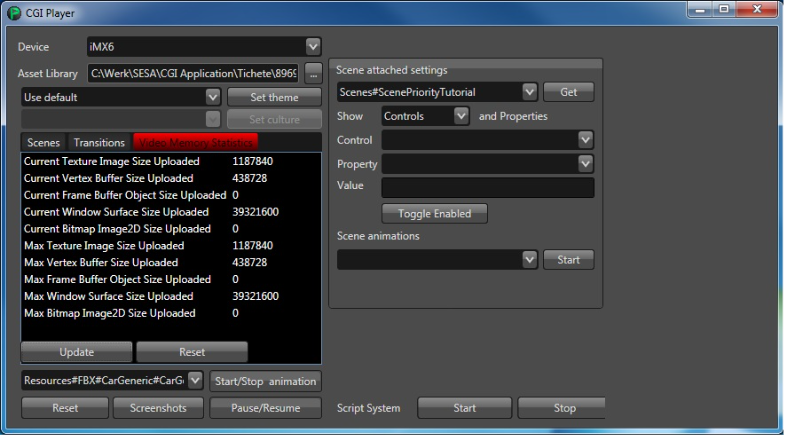Switch to the Scenes tab
785x436 pixels.
tap(44, 143)
